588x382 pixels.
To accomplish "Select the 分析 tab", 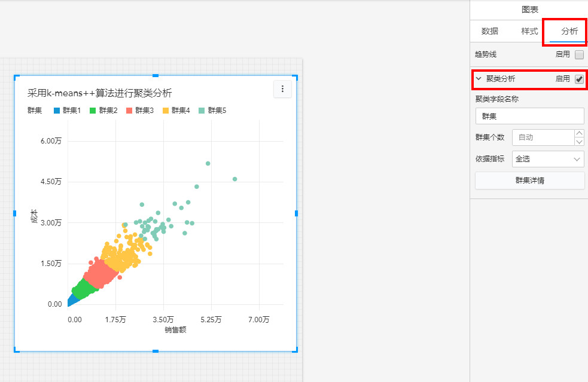I will point(569,31).
